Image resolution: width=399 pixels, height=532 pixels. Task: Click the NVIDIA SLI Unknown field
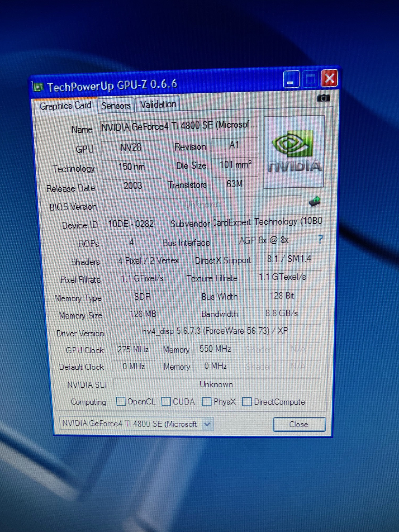click(217, 384)
